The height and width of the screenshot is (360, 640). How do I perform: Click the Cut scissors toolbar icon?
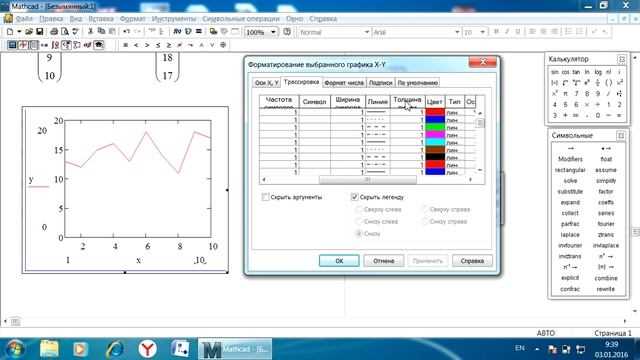coord(90,32)
